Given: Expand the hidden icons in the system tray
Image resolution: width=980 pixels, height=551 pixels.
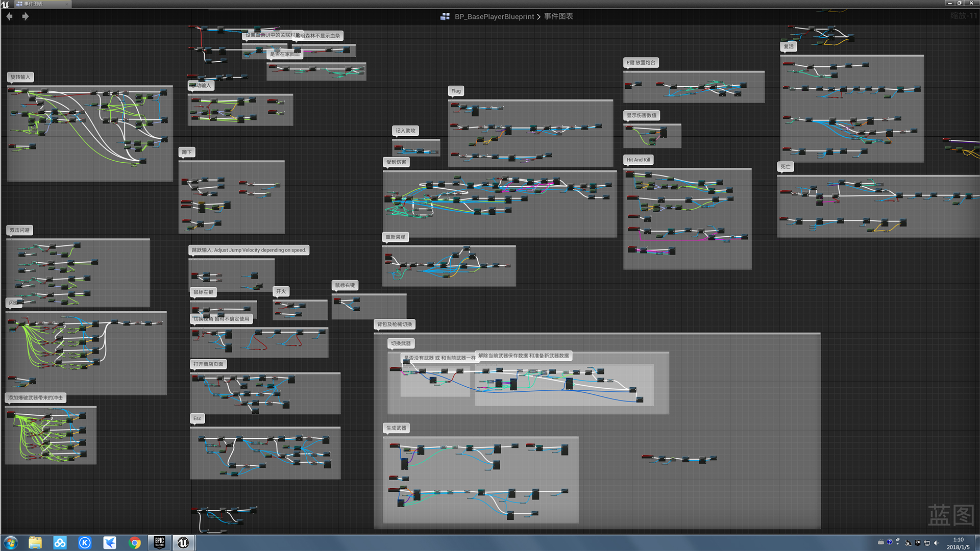Looking at the screenshot, I should [898, 543].
